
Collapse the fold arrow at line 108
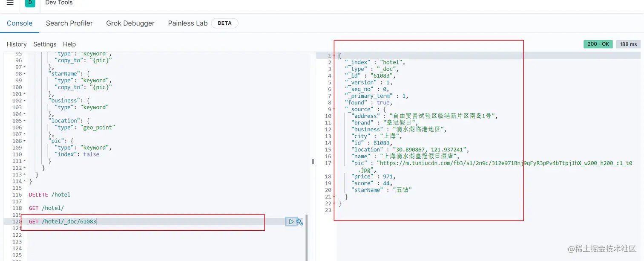point(24,141)
